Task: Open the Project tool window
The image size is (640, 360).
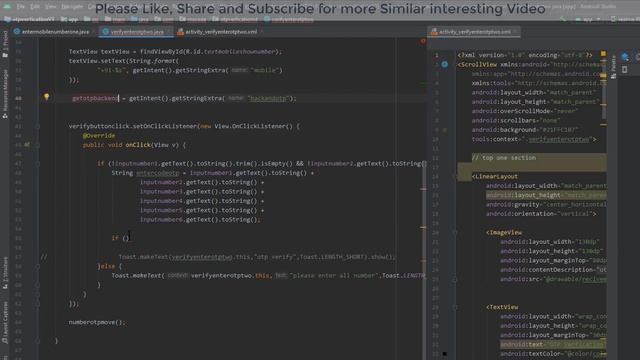Action: (x=5, y=44)
